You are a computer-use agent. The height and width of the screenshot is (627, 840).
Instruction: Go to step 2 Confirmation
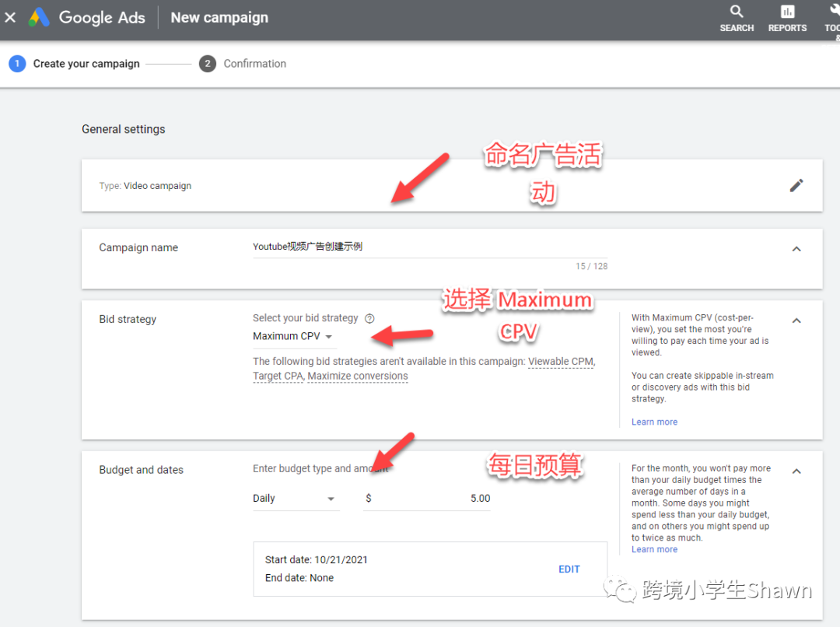243,64
